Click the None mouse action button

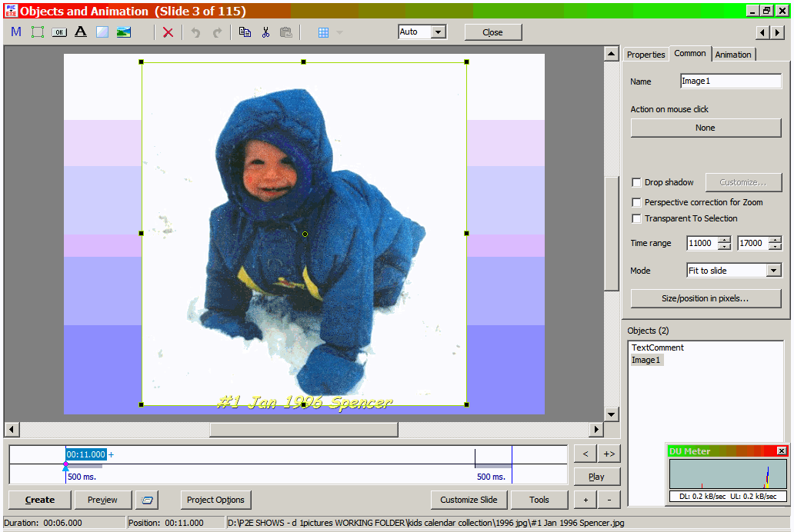click(706, 128)
